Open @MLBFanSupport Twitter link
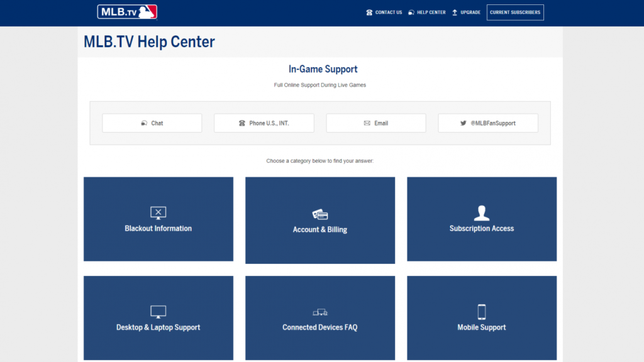The image size is (644, 362). click(x=488, y=123)
